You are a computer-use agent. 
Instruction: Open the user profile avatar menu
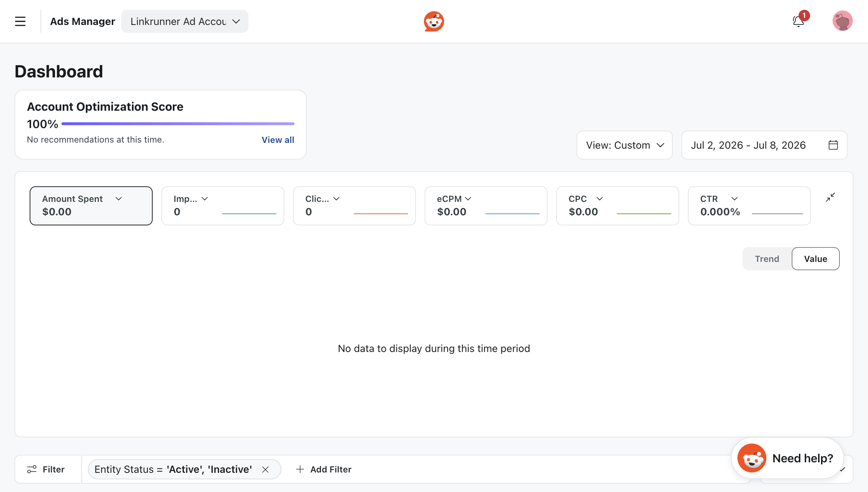tap(842, 21)
